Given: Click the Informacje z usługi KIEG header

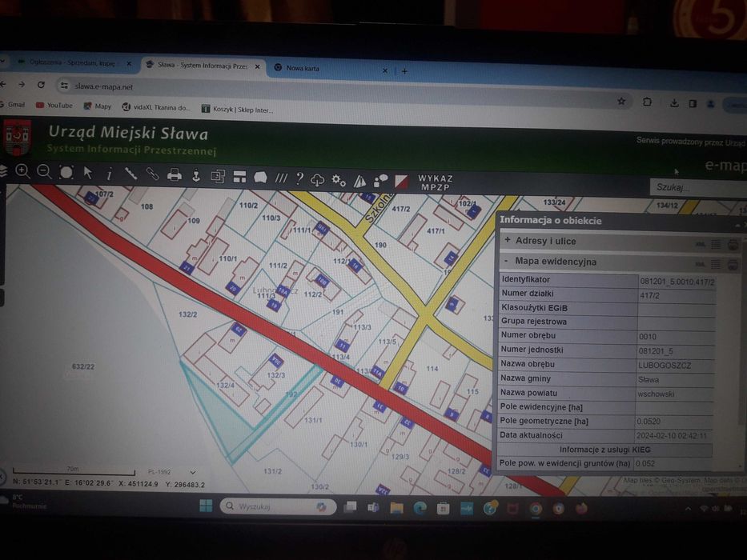Looking at the screenshot, I should point(604,450).
